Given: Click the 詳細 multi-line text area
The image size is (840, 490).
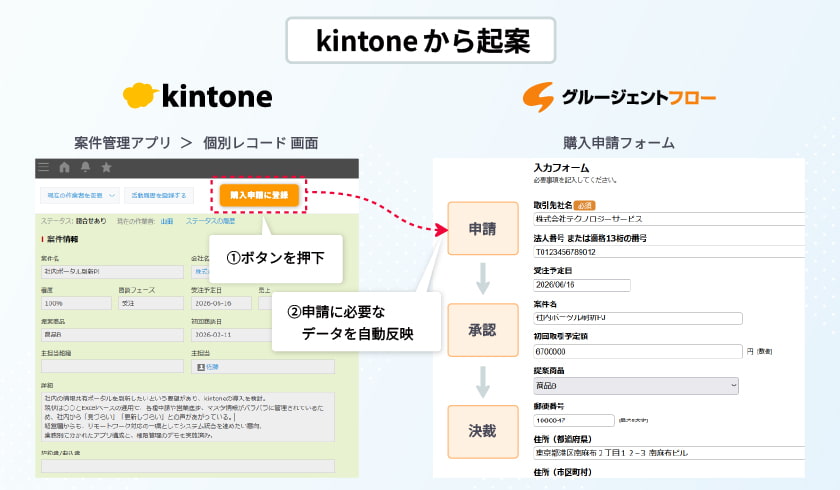Looking at the screenshot, I should (188, 417).
